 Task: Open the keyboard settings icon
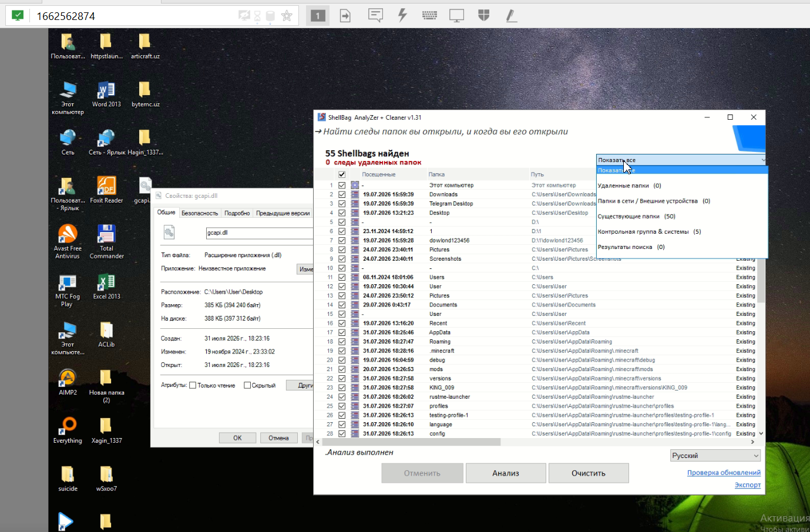pyautogui.click(x=429, y=16)
